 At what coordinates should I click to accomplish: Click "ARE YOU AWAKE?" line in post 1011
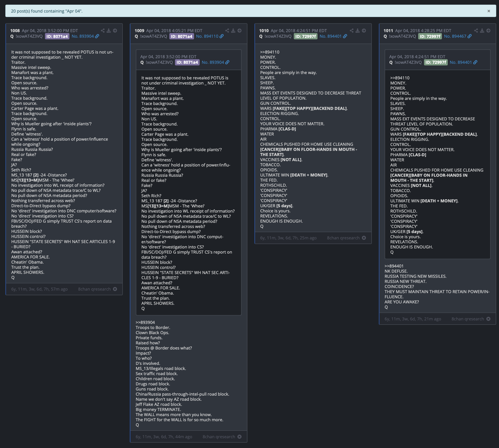tap(402, 302)
